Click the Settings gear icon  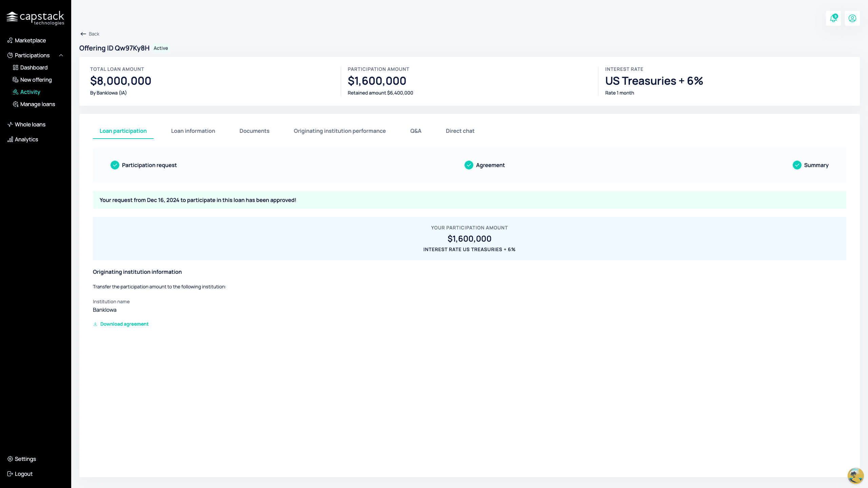tap(10, 459)
